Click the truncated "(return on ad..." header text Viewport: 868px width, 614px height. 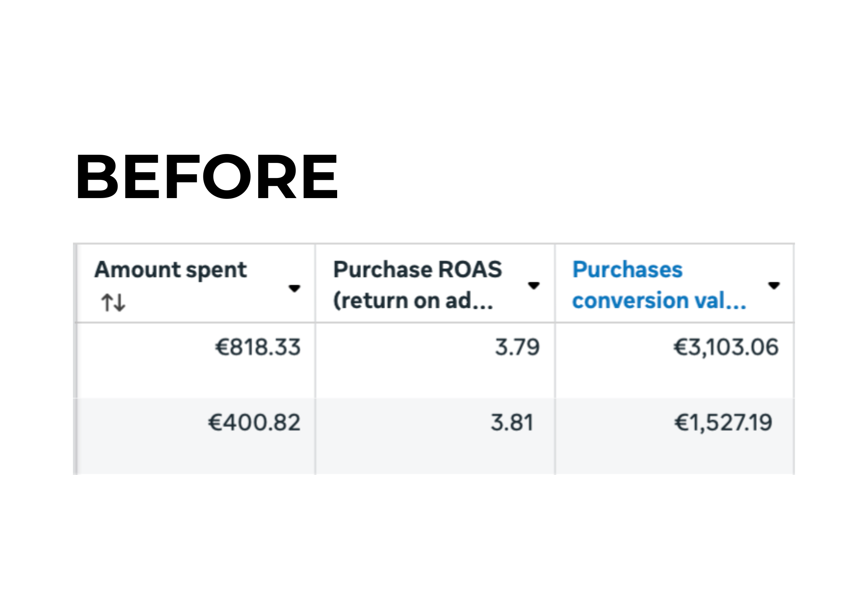(413, 301)
